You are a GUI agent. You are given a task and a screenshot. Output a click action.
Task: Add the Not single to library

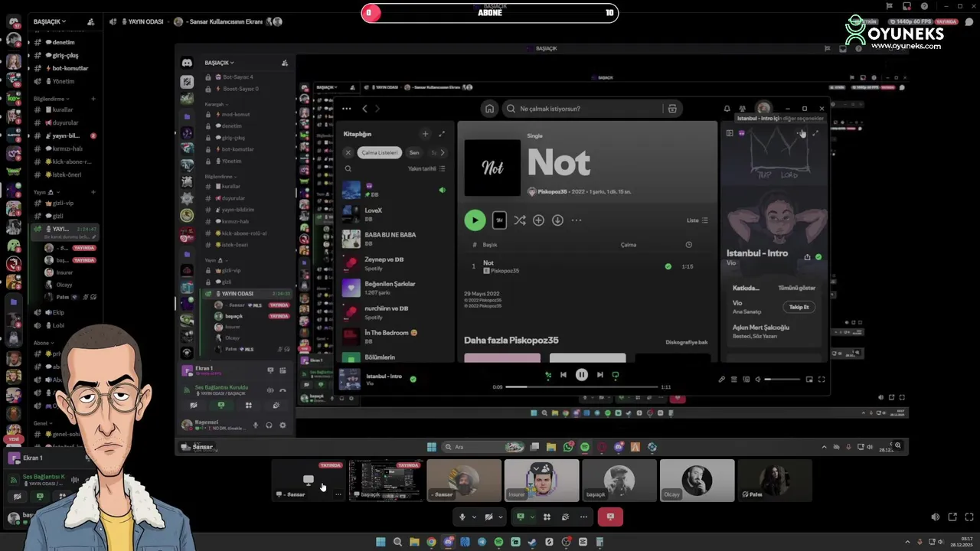pos(538,220)
